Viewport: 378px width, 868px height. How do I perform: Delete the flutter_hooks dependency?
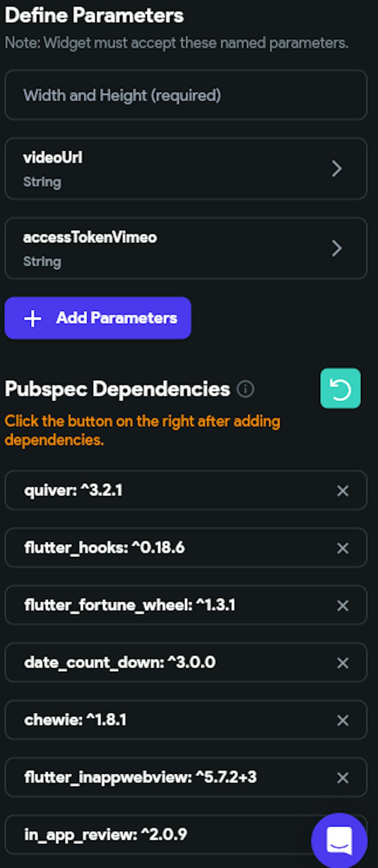point(342,548)
